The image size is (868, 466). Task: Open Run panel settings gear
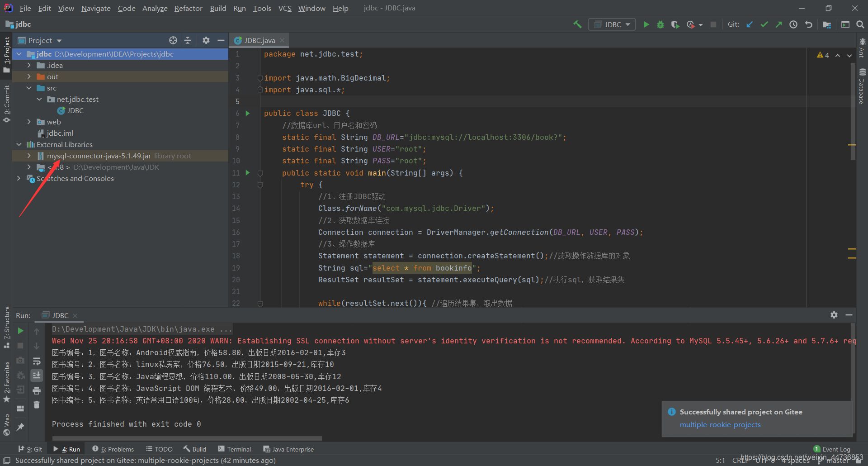tap(834, 315)
